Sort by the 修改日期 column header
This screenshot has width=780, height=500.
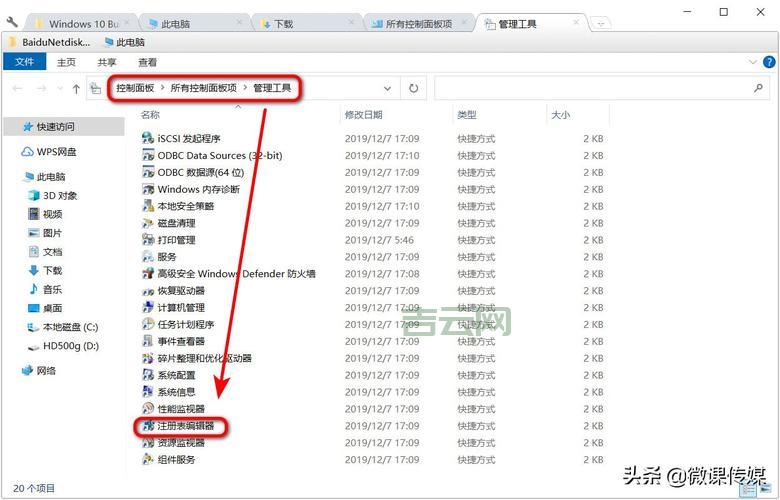point(364,115)
